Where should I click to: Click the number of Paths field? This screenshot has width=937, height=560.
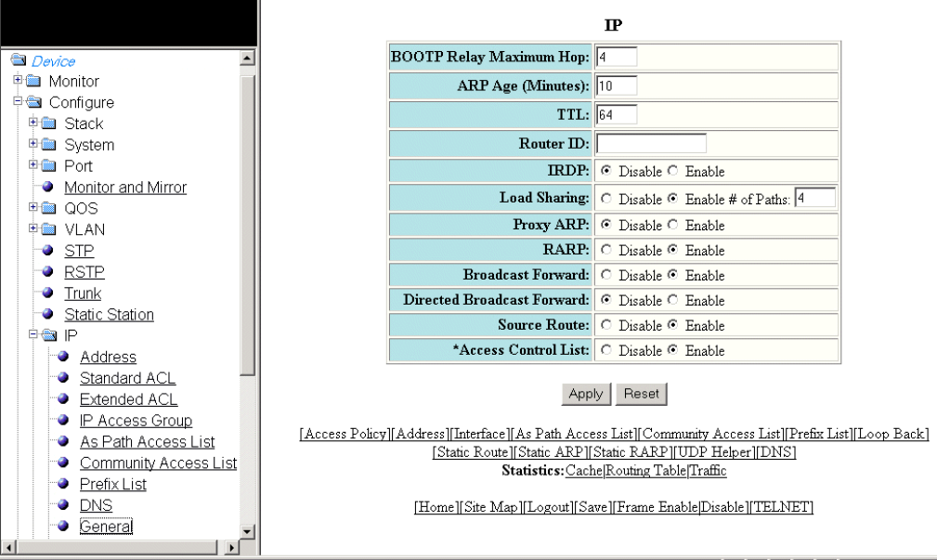pyautogui.click(x=815, y=198)
